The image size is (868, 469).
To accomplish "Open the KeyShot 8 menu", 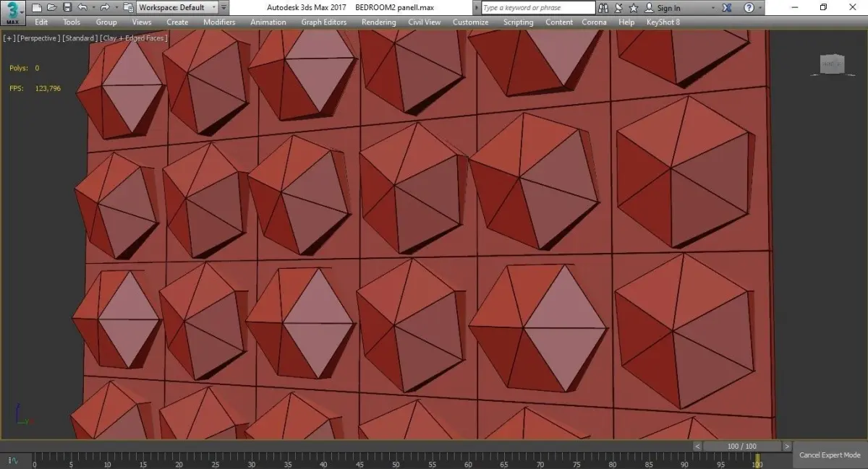I will (663, 22).
